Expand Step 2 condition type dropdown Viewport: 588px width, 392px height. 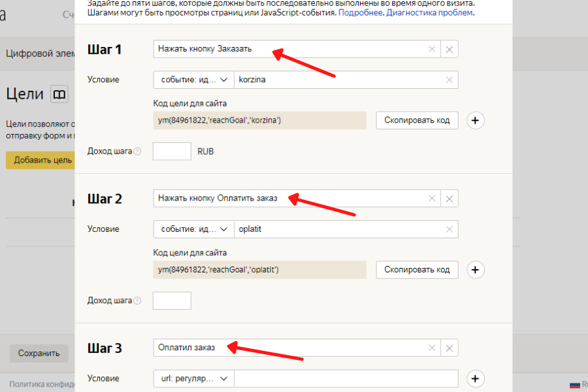point(193,229)
